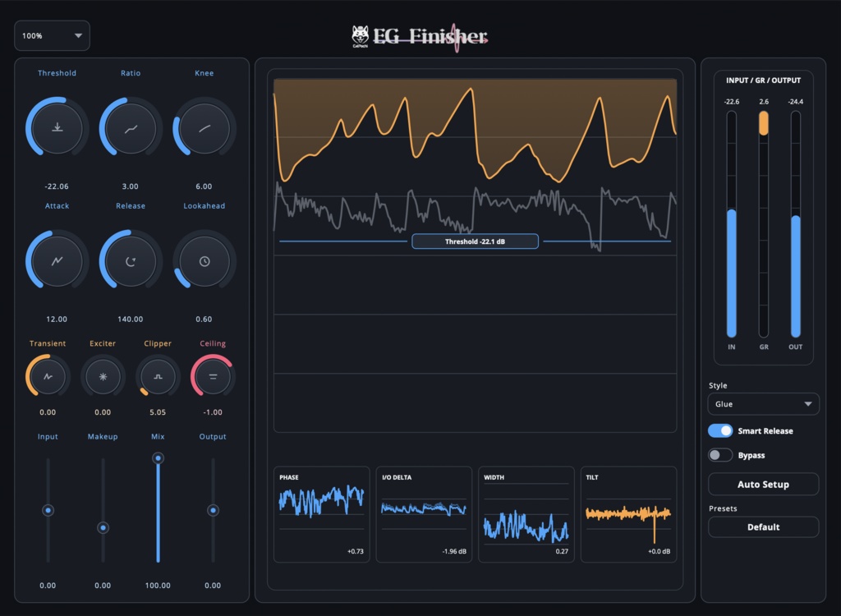Click the Input fader handle

[x=48, y=510]
